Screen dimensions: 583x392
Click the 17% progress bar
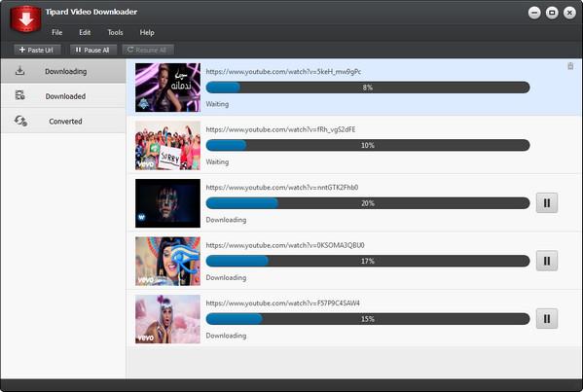click(x=368, y=261)
